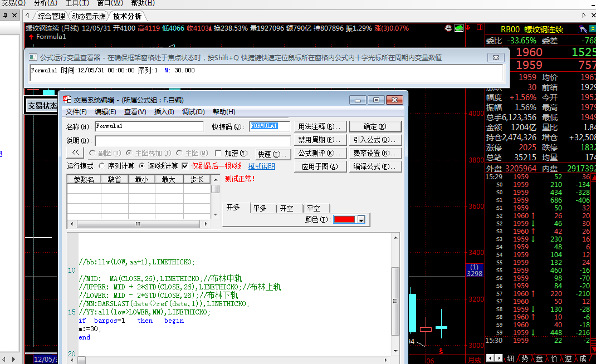Click the clock icon in chart header
Viewport: 596px width, 364px height.
(x=448, y=28)
